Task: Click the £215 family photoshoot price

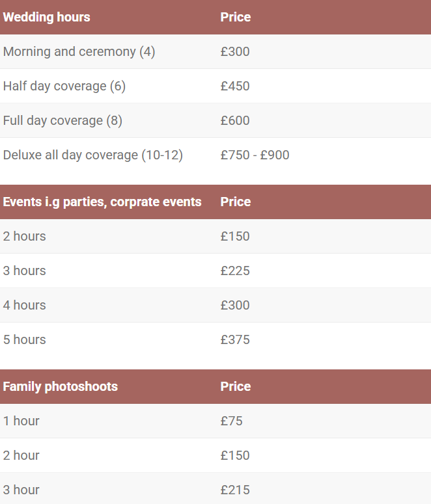Action: 235,490
